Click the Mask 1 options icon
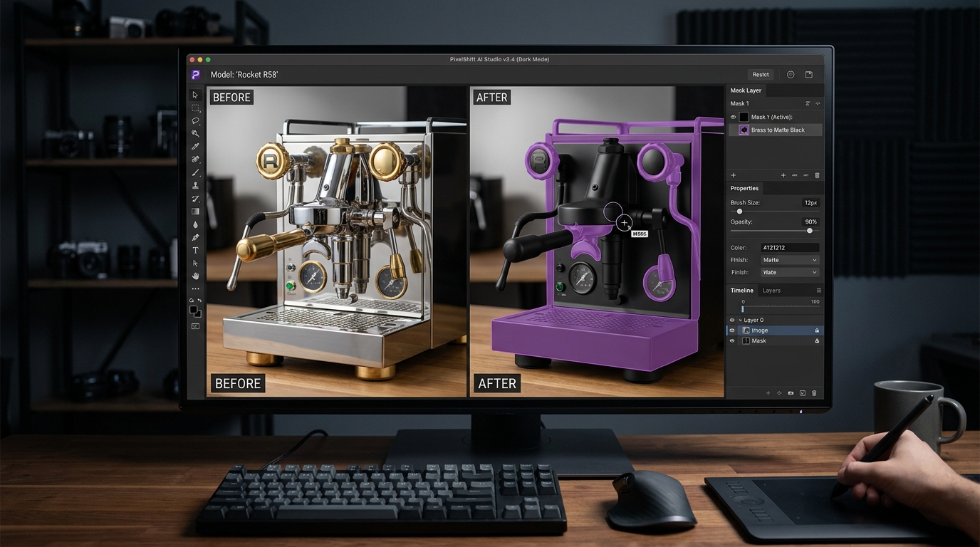980x547 pixels. [808, 103]
